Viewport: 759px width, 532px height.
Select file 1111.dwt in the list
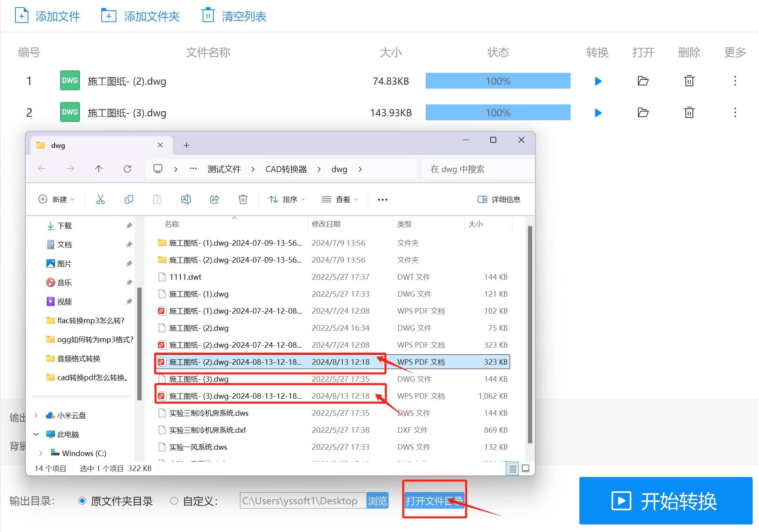click(185, 277)
